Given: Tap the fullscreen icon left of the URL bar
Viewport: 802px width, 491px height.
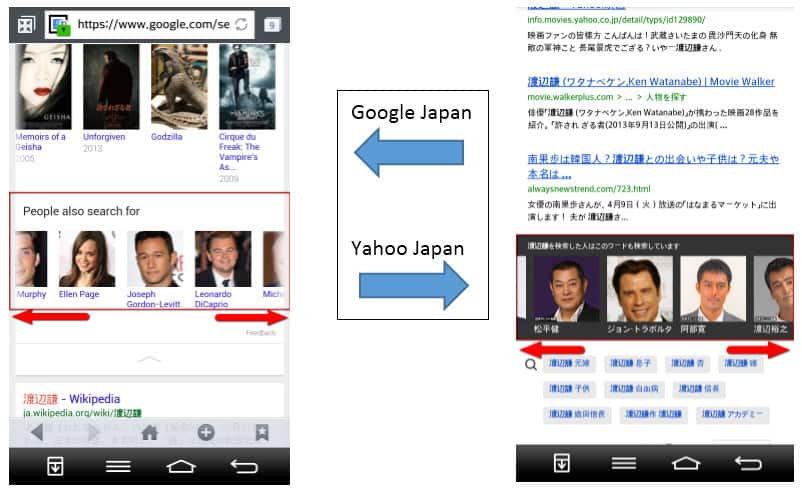Looking at the screenshot, I should click(x=26, y=25).
